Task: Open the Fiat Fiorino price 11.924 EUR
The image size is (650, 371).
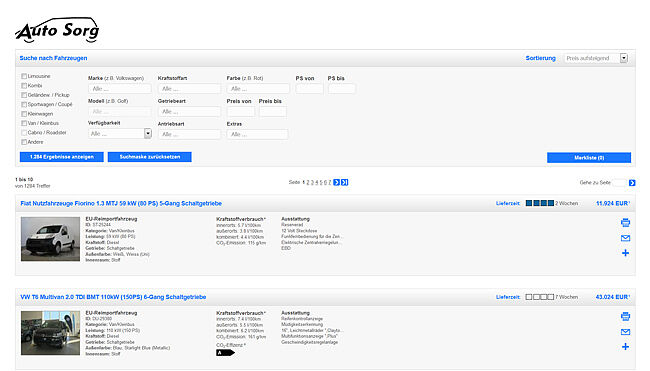Action: (613, 204)
